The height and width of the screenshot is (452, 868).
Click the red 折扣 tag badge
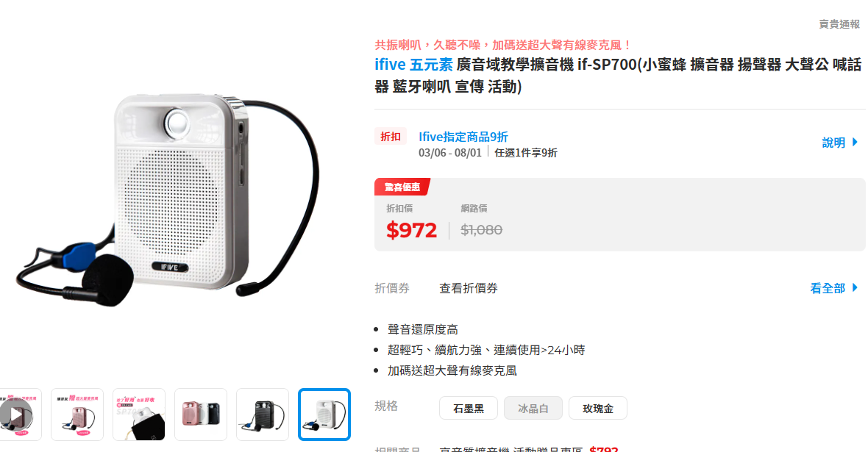pos(391,137)
